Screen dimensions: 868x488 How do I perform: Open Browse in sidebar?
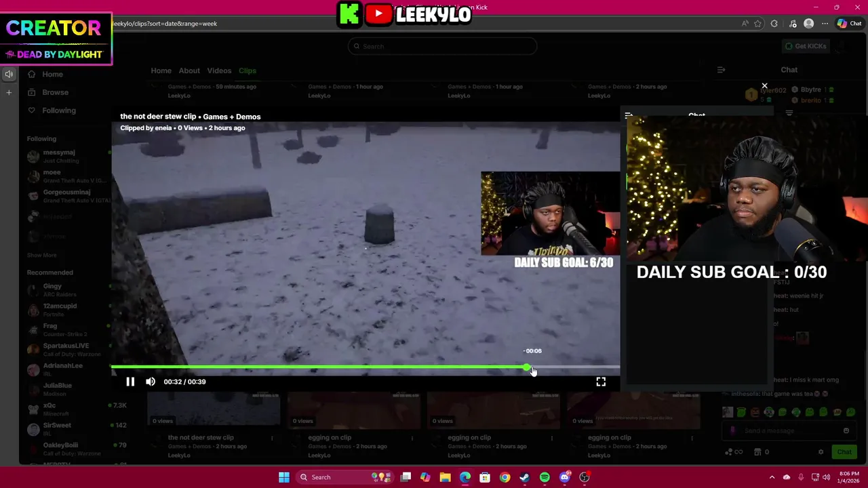[47, 92]
